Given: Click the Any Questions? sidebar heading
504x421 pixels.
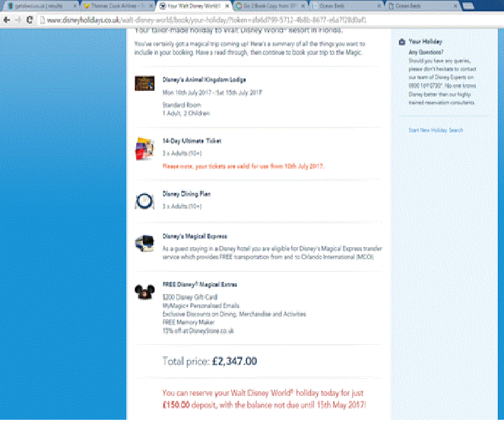Looking at the screenshot, I should coord(426,52).
